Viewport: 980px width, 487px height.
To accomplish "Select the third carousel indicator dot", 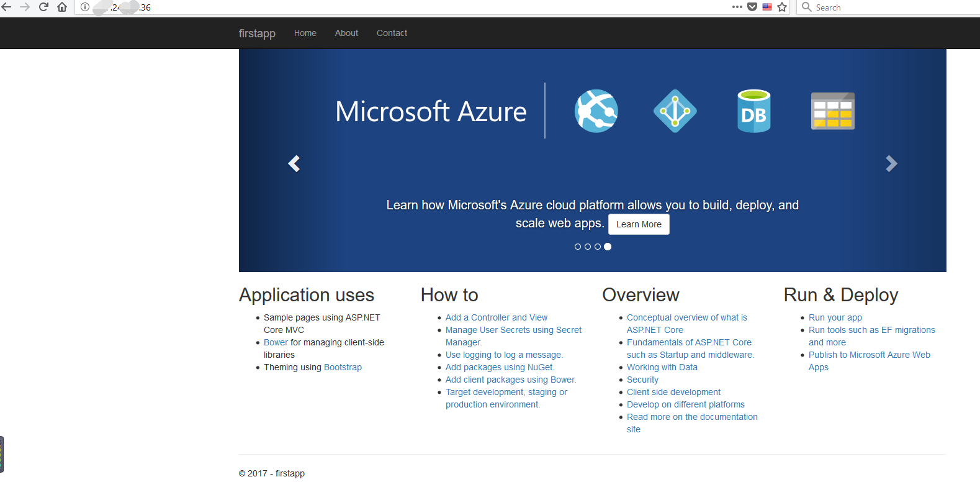I will point(598,247).
